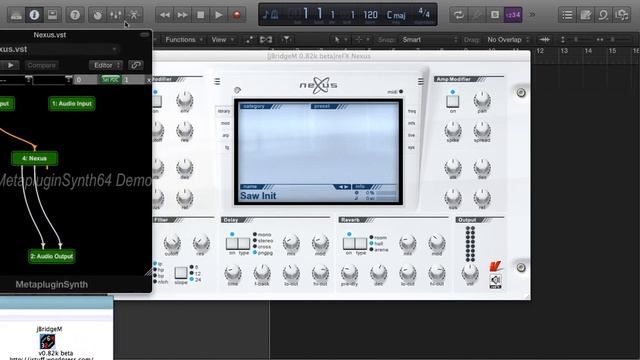Select the arena reverb type
The height and width of the screenshot is (360, 640).
(x=379, y=250)
